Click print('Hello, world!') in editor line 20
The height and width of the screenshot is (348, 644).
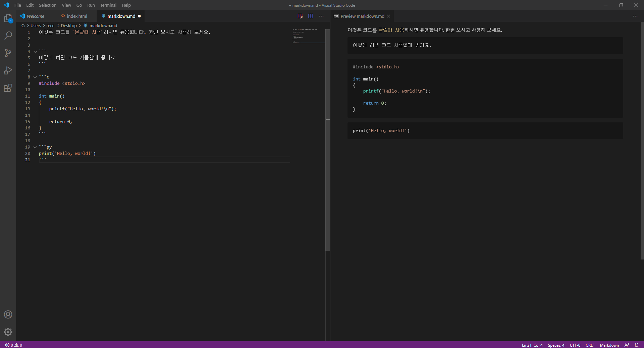67,154
